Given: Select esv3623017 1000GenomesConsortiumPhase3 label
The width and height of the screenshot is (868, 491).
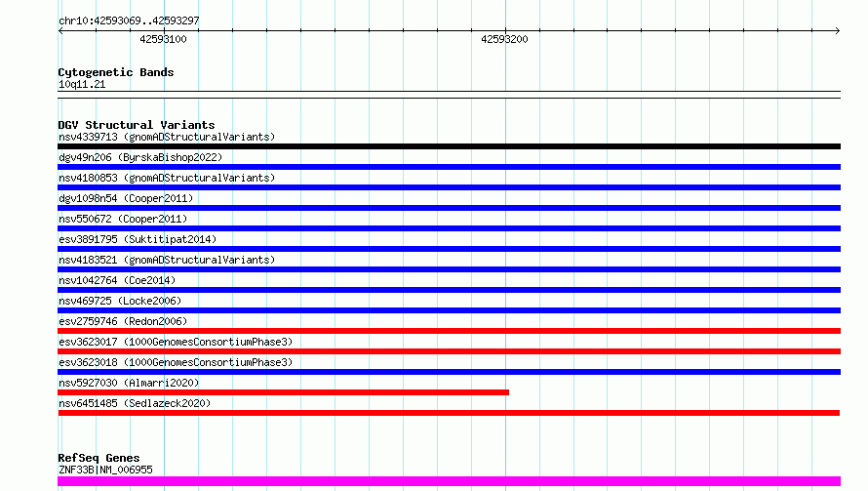Looking at the screenshot, I should [x=176, y=342].
